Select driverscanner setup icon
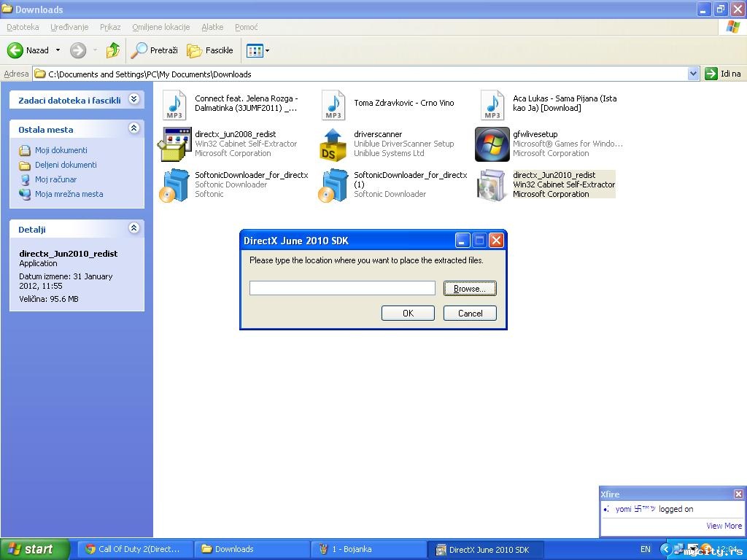 [333, 144]
